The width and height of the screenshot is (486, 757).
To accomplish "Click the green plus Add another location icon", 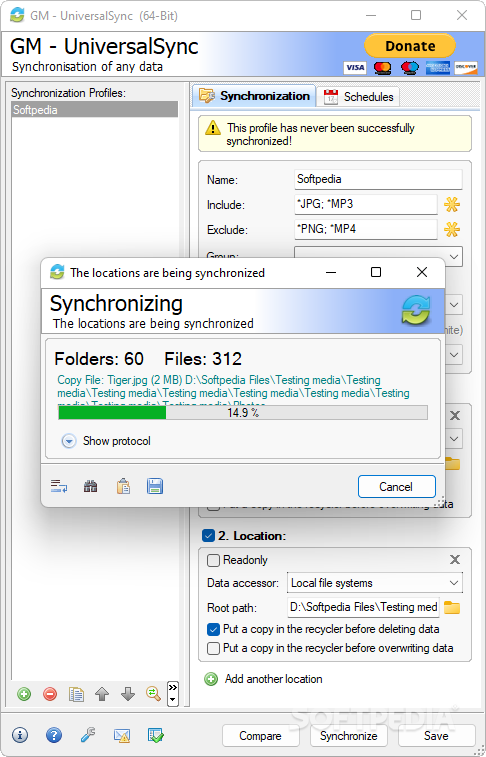I will (x=211, y=679).
